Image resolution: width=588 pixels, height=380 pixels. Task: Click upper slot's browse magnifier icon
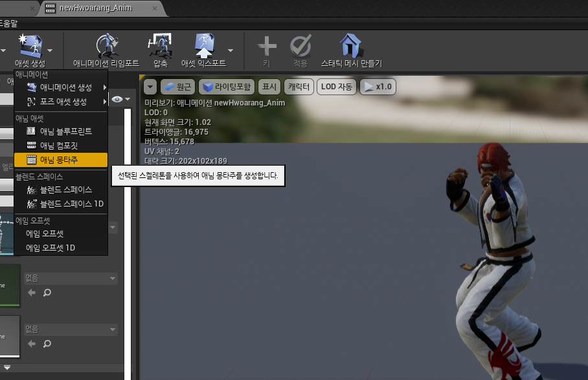pyautogui.click(x=47, y=293)
